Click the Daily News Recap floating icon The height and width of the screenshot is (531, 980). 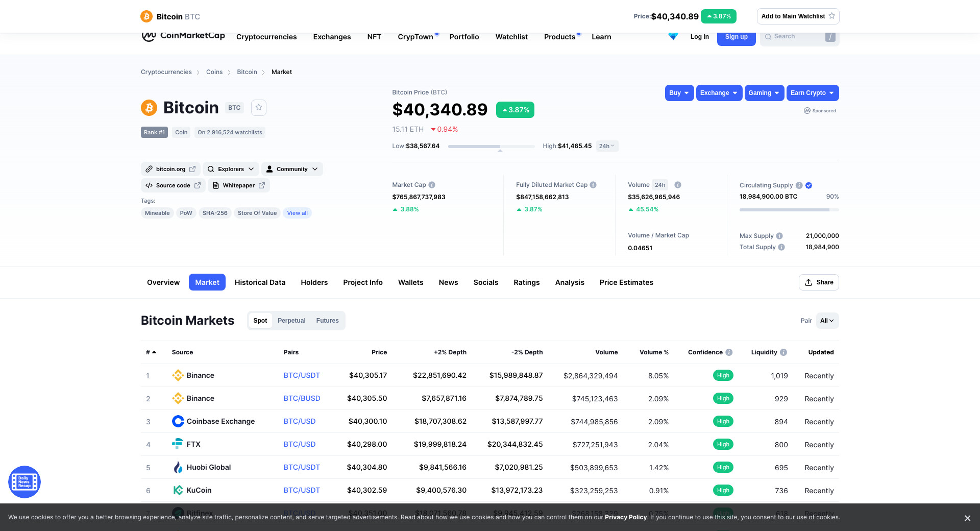[24, 482]
